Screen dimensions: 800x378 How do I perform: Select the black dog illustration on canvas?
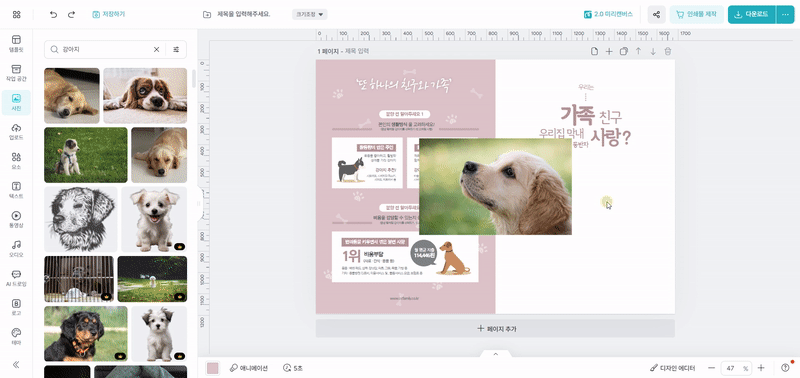(x=351, y=169)
